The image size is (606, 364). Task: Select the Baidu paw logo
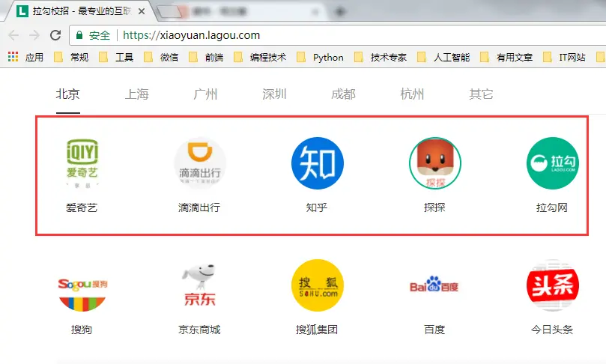[x=434, y=285]
